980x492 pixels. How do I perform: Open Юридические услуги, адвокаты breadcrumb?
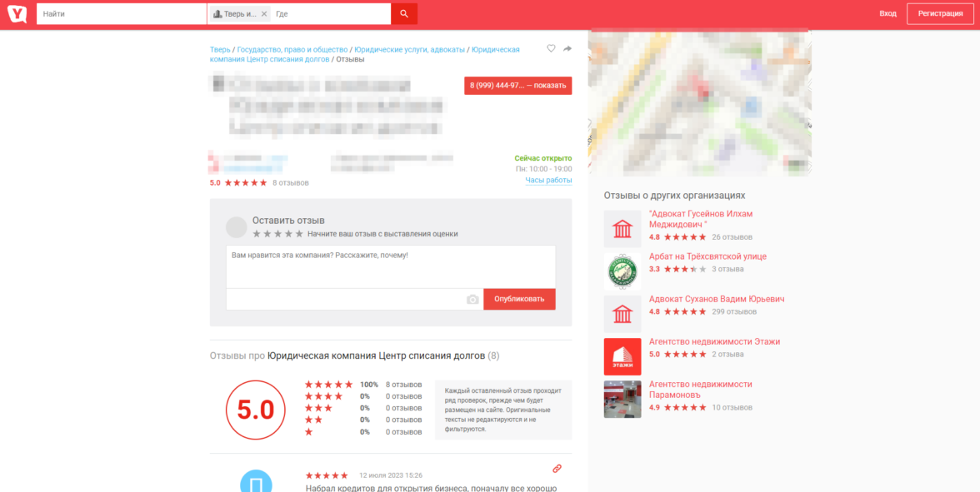(x=409, y=49)
